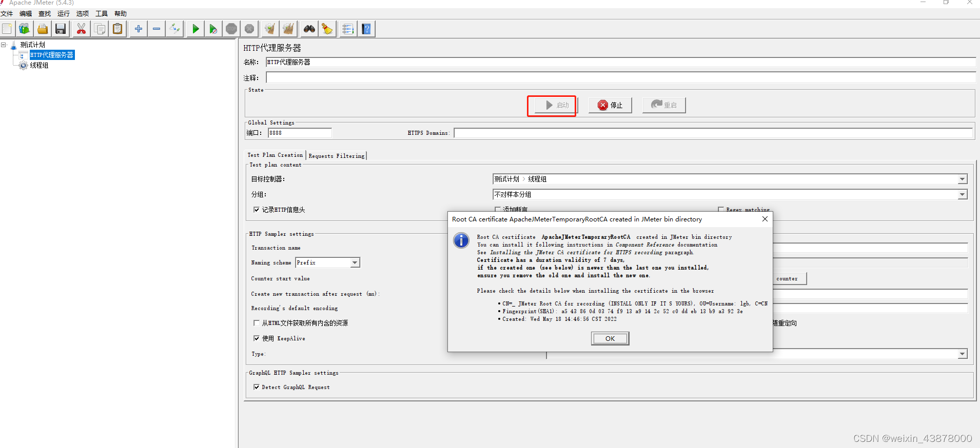Click the CN=_ JMeter Root CA line
Viewport: 980px width, 448px height.
pos(635,303)
